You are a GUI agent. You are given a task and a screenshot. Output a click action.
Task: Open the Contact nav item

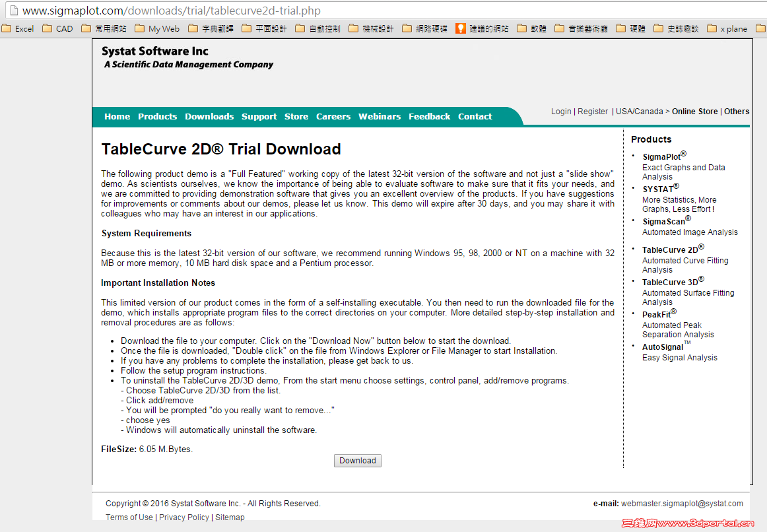[475, 116]
